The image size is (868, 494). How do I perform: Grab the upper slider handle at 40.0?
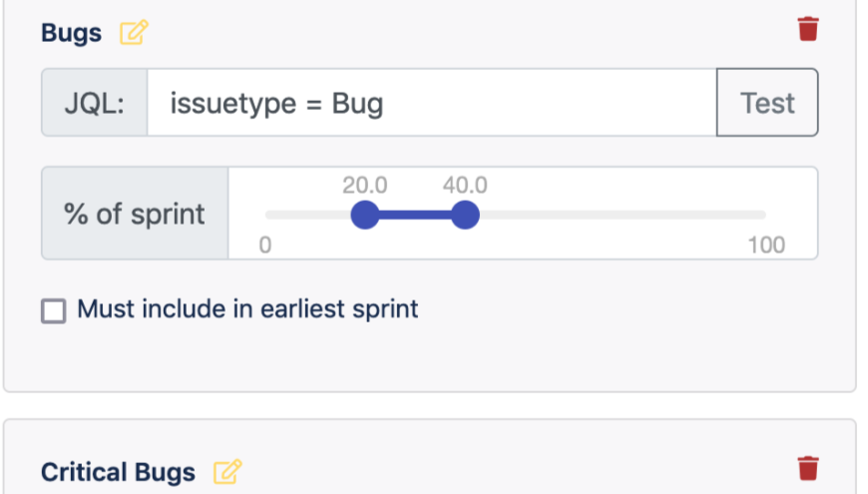coord(465,215)
